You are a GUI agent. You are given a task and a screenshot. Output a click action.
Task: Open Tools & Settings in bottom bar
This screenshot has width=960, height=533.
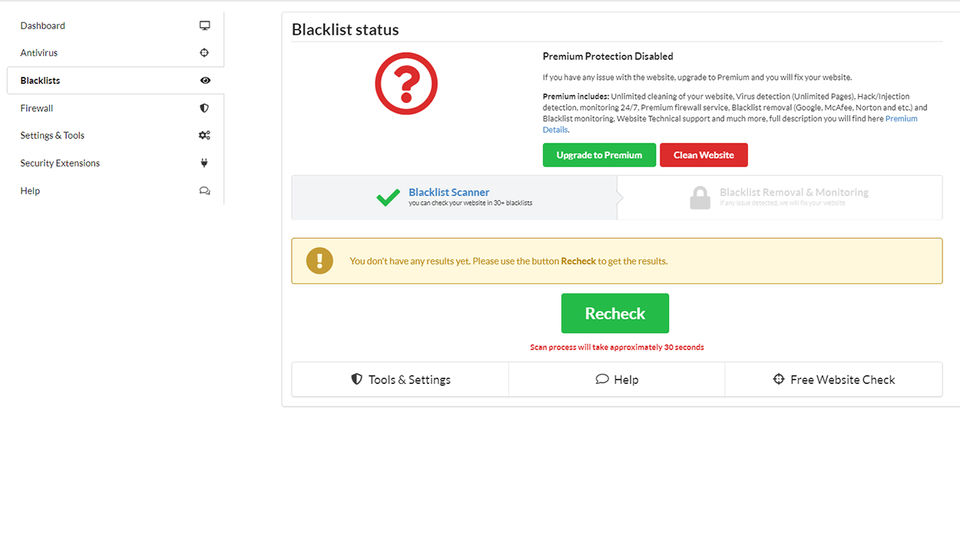[400, 380]
